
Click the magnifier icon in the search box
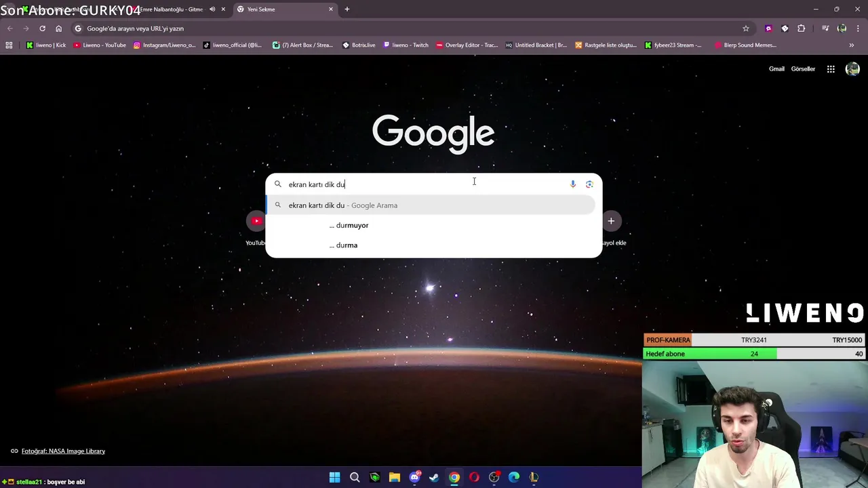[277, 184]
